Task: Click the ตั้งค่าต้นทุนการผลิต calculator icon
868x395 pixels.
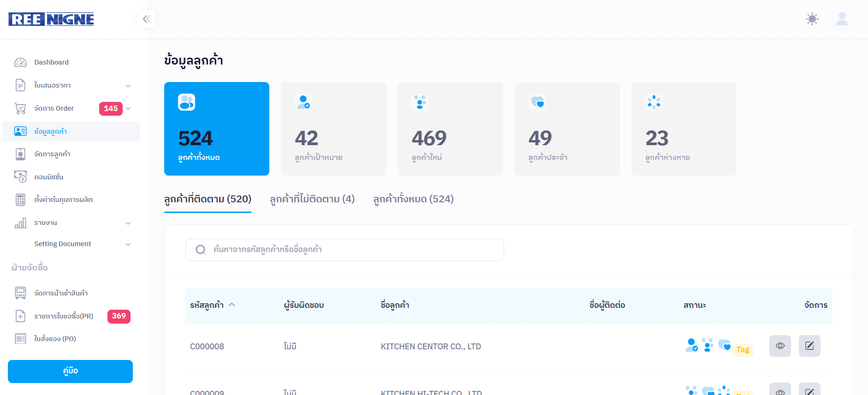Action: click(x=20, y=200)
